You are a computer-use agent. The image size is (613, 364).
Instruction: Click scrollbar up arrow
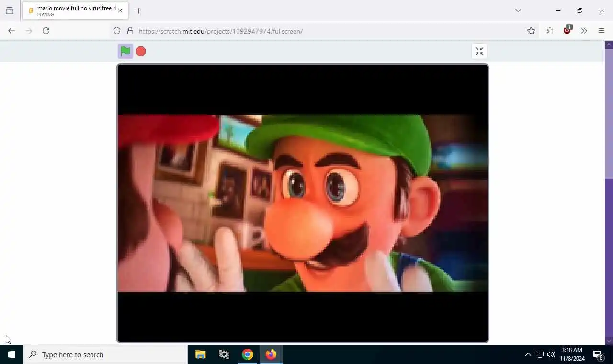coord(609,45)
